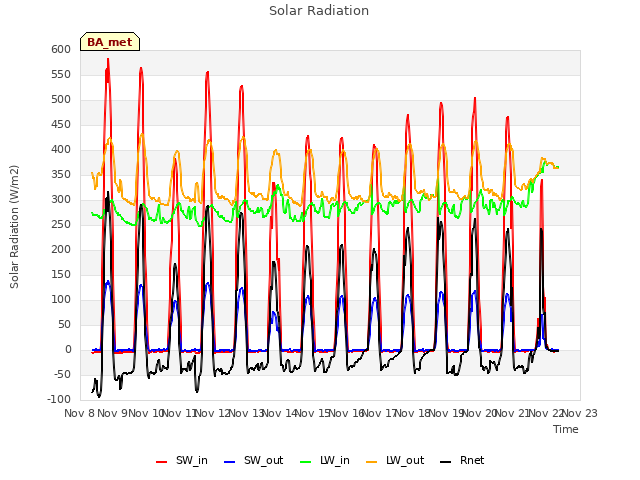Click the 600 y-axis tick label
Viewport: 640px width, 480px height.
click(x=61, y=49)
